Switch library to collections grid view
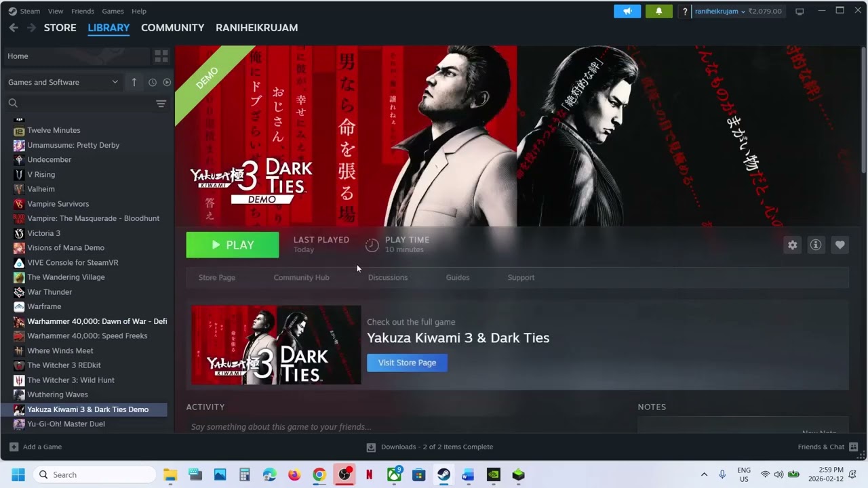The height and width of the screenshot is (488, 868). pos(161,56)
